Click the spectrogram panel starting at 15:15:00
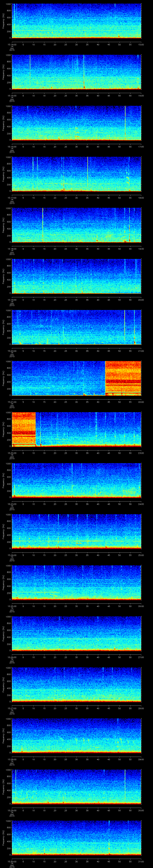Image resolution: width=153 pixels, height=868 pixels. tap(76, 72)
